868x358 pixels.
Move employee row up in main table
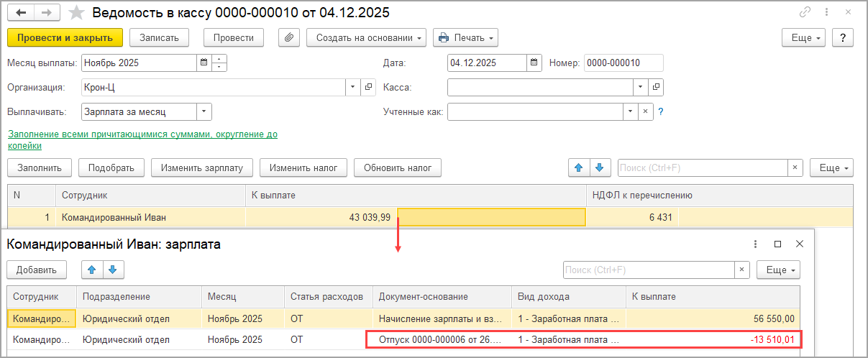click(x=578, y=167)
